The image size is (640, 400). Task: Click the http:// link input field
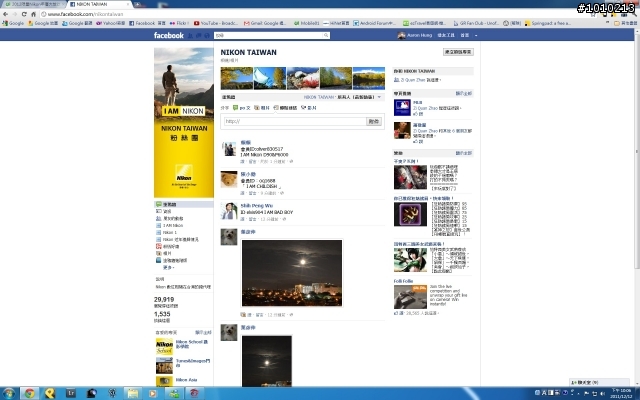click(295, 121)
